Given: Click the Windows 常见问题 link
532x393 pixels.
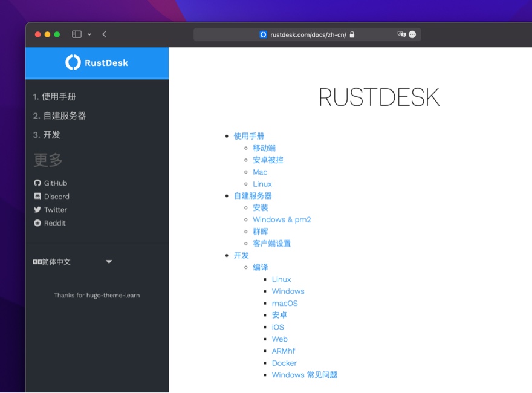Looking at the screenshot, I should click(305, 375).
